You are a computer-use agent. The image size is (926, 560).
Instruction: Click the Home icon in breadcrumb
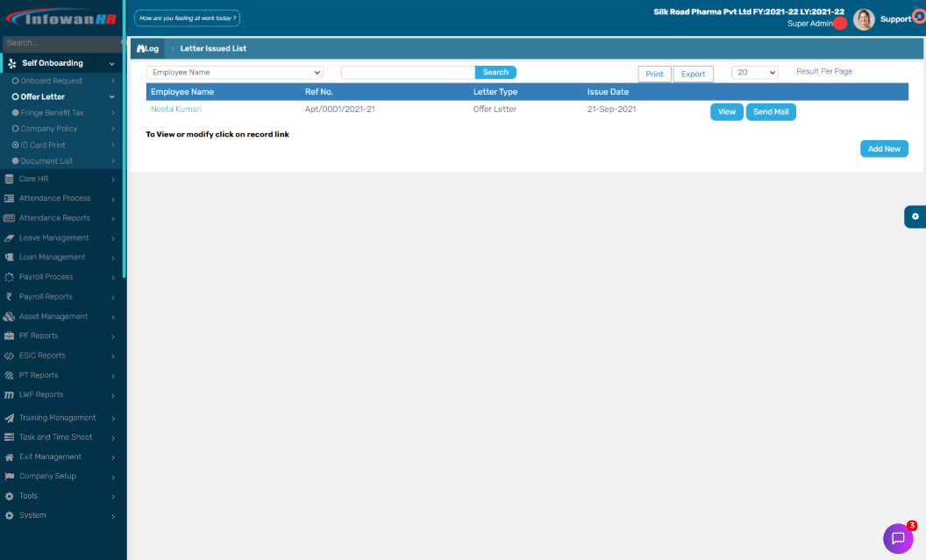pyautogui.click(x=140, y=49)
